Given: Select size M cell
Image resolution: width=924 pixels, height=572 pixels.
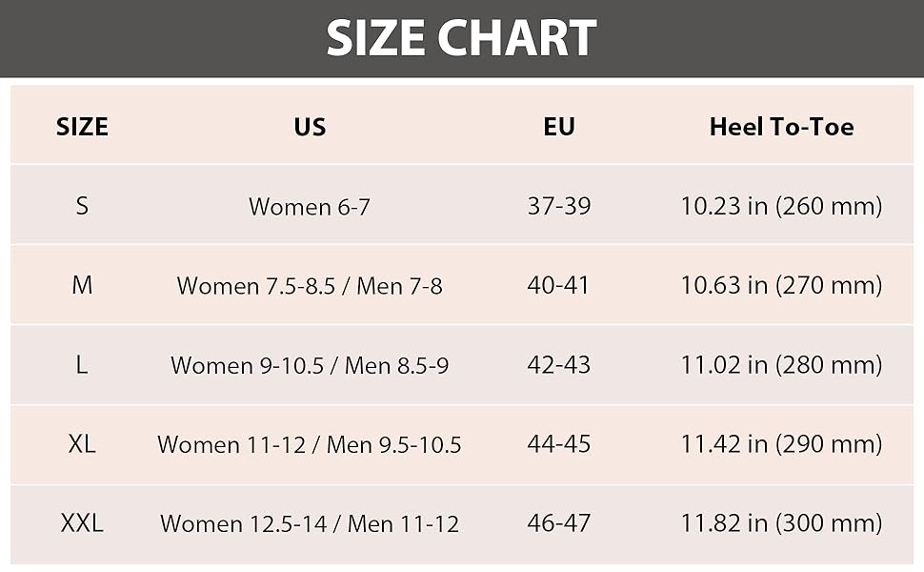Looking at the screenshot, I should coord(82,285).
